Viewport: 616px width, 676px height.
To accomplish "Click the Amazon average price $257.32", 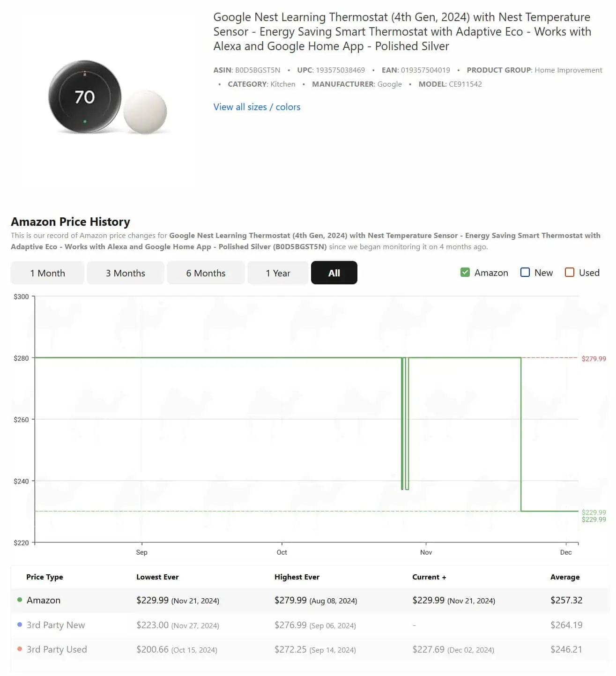I will tap(566, 600).
